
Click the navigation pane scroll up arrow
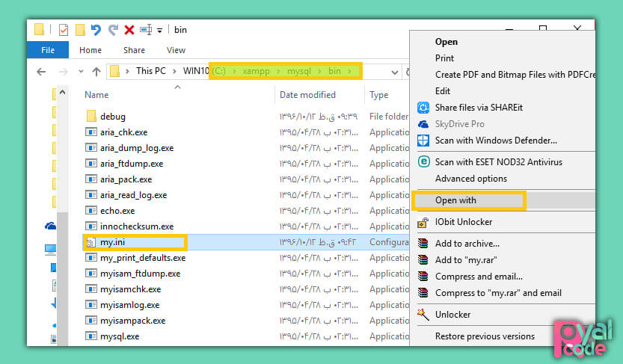(x=62, y=92)
